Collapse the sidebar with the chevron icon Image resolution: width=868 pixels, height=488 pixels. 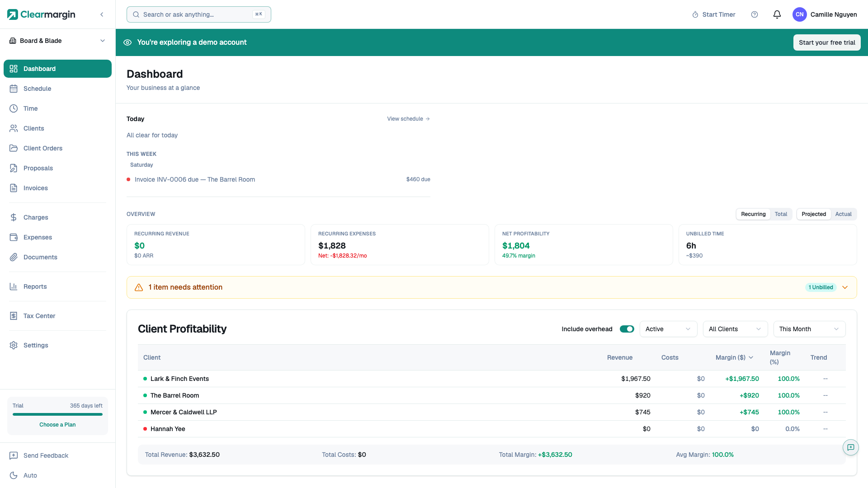pos(102,14)
